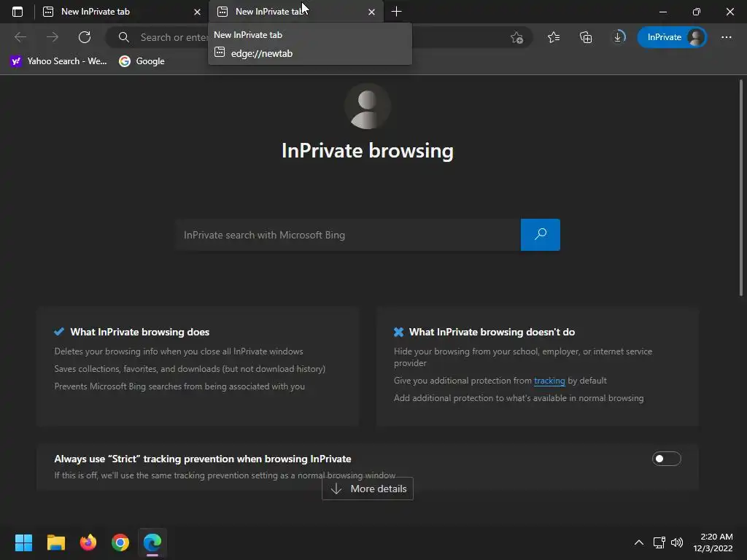The height and width of the screenshot is (560, 747).
Task: Show hidden system tray icons
Action: [639, 542]
